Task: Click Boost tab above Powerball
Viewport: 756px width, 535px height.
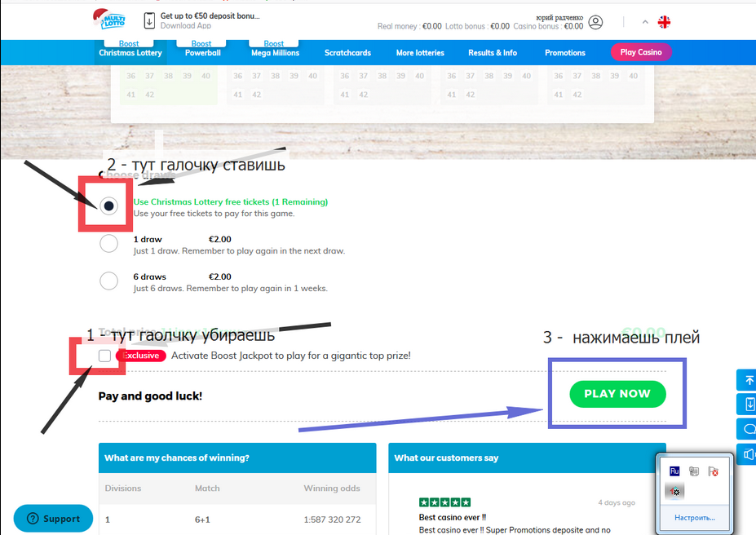Action: (x=201, y=44)
